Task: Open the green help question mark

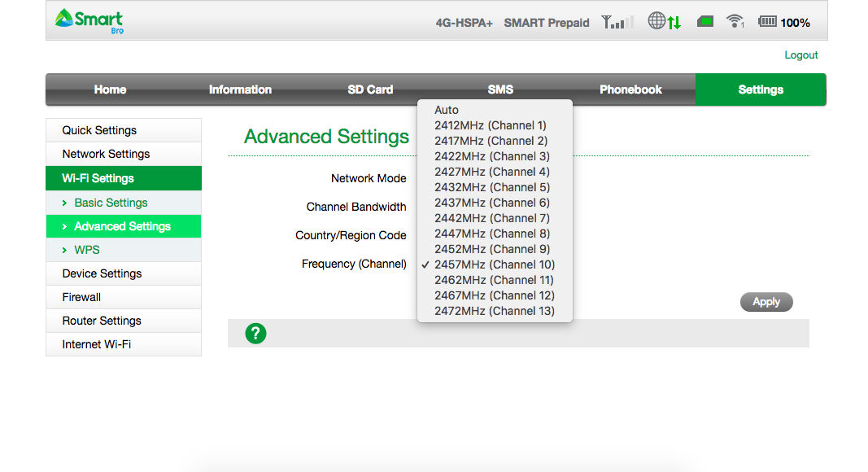Action: click(255, 334)
